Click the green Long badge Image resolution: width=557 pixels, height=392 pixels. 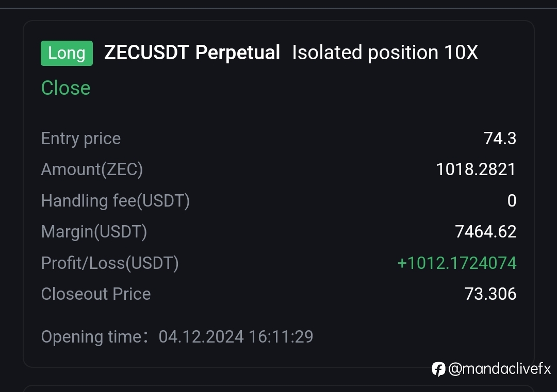67,53
